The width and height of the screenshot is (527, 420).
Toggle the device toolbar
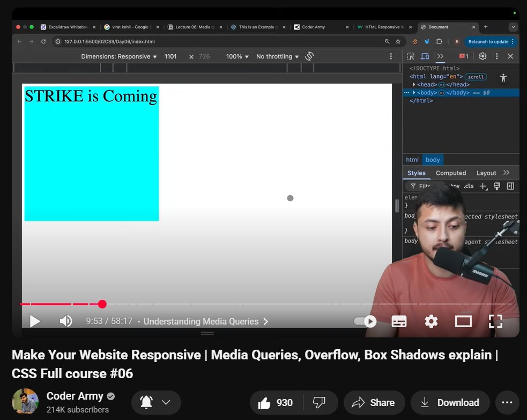coord(425,56)
